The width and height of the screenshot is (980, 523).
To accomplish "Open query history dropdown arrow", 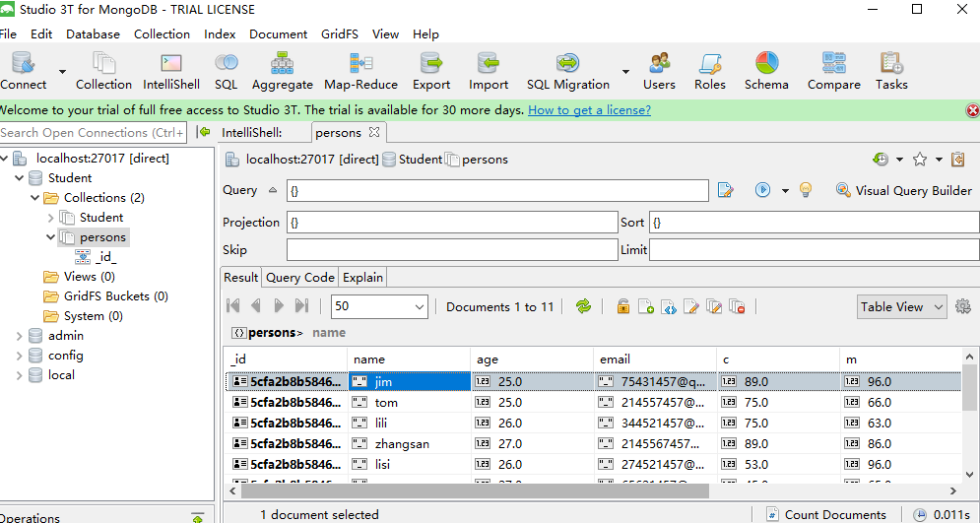I will pyautogui.click(x=899, y=160).
